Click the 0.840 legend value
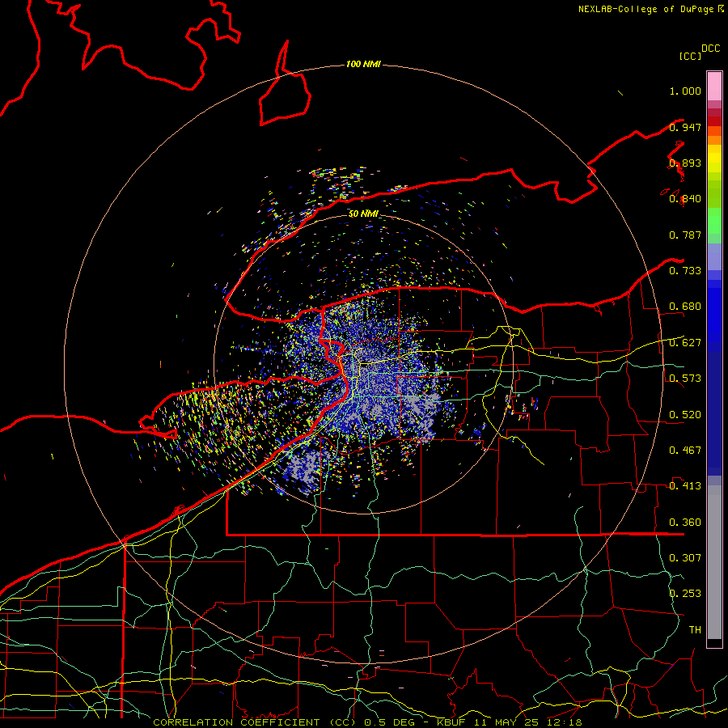 tap(685, 199)
